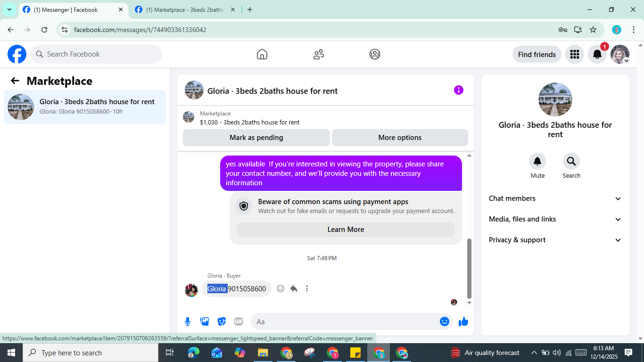
Task: Open Task View on taskbar
Action: tap(170, 353)
